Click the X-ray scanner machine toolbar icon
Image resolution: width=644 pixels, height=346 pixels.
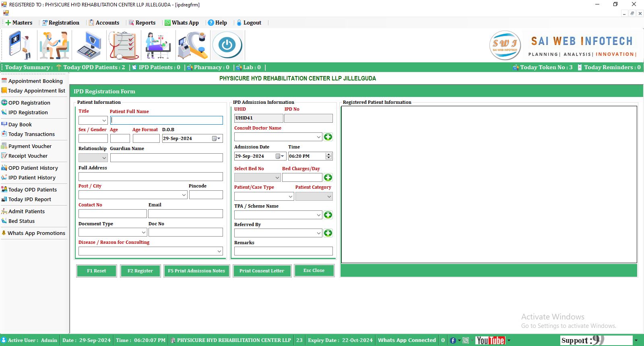point(192,45)
